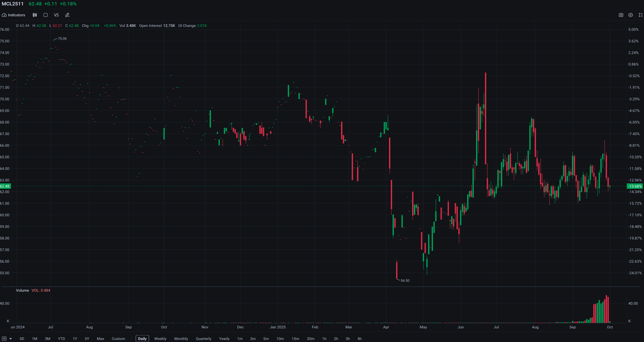Select the YTD range

coord(61,339)
